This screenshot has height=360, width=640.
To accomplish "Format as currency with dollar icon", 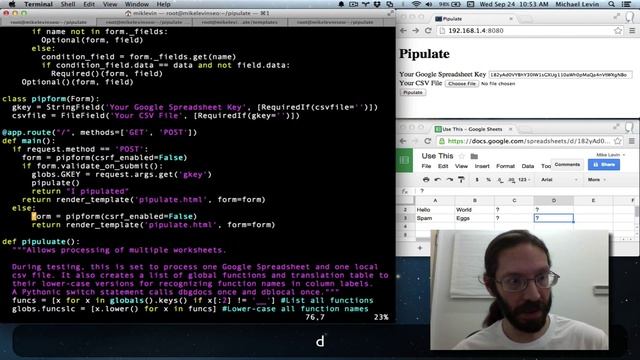I will [x=477, y=180].
